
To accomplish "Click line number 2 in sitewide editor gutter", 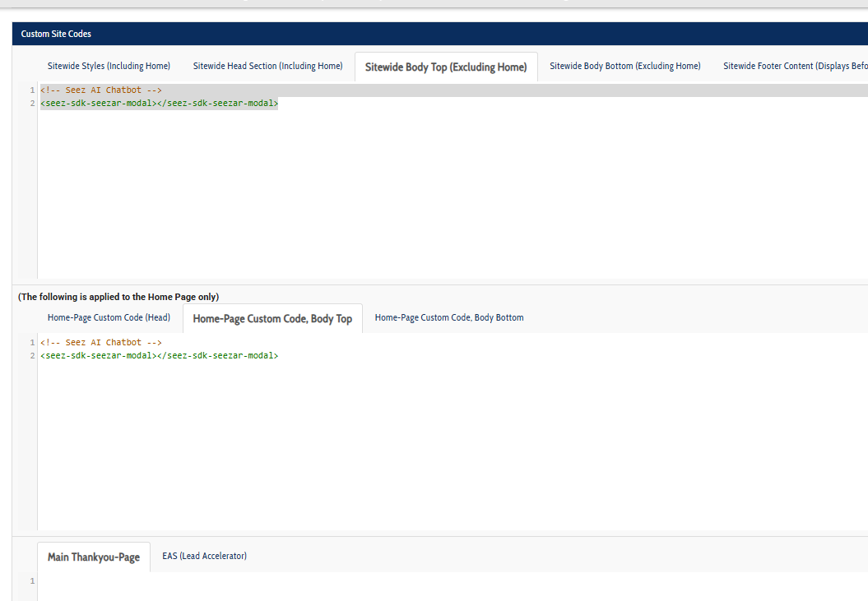I will pyautogui.click(x=32, y=103).
